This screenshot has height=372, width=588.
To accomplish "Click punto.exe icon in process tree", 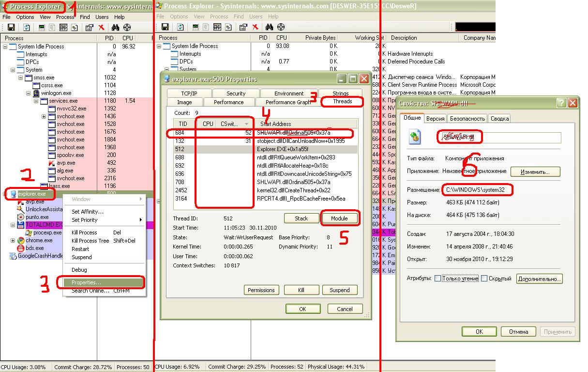I will [21, 217].
